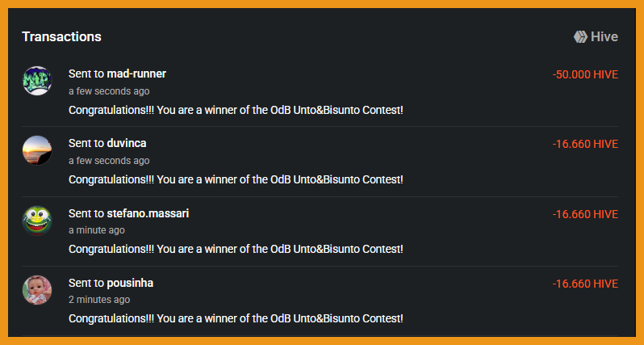Click the memo under the pousinha transaction

coord(236,318)
